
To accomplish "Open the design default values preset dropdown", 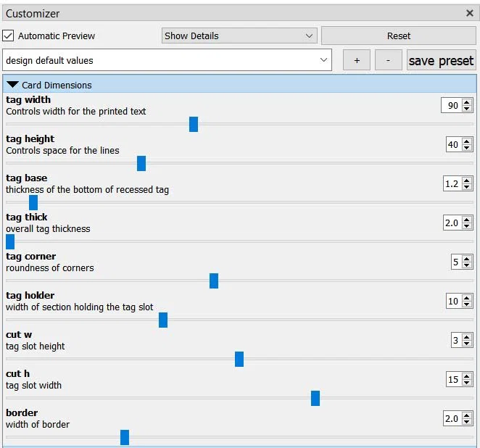I will pyautogui.click(x=167, y=60).
